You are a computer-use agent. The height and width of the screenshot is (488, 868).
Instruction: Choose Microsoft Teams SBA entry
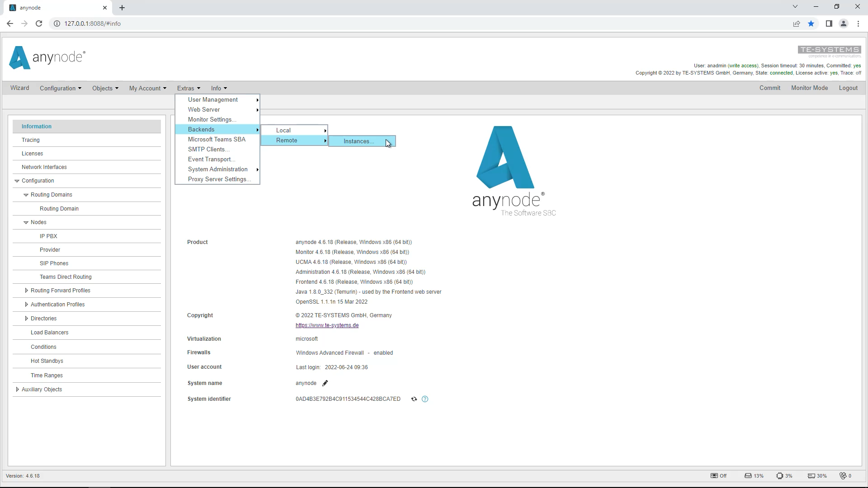click(217, 140)
